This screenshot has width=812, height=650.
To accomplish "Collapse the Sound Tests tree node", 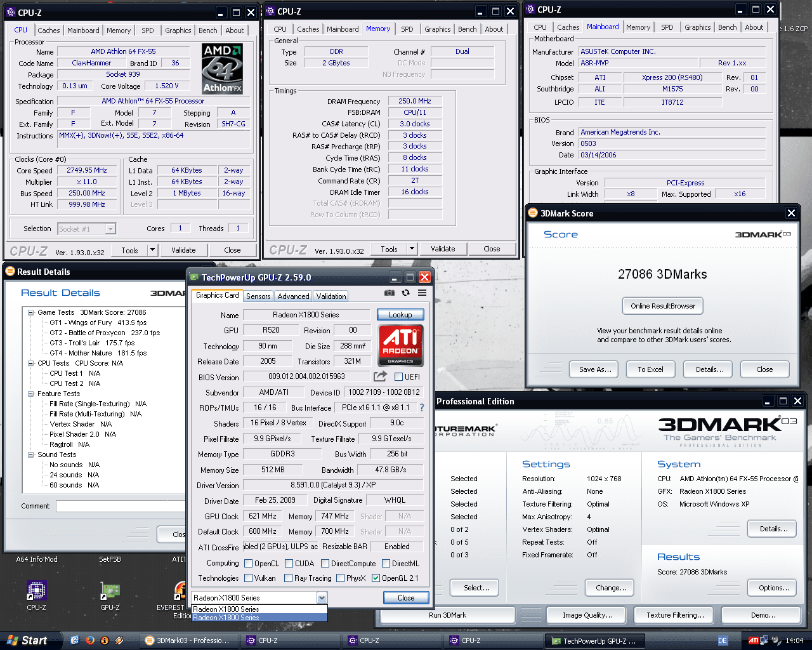I will [30, 454].
